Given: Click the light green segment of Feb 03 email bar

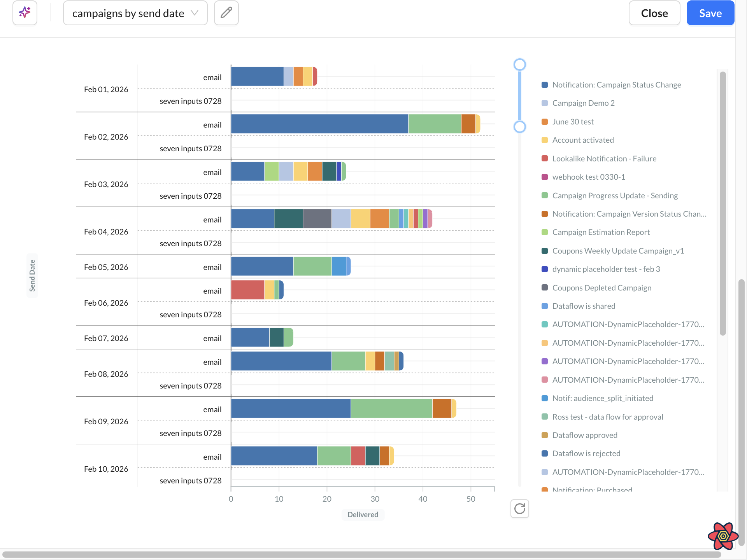Looking at the screenshot, I should tap(272, 171).
